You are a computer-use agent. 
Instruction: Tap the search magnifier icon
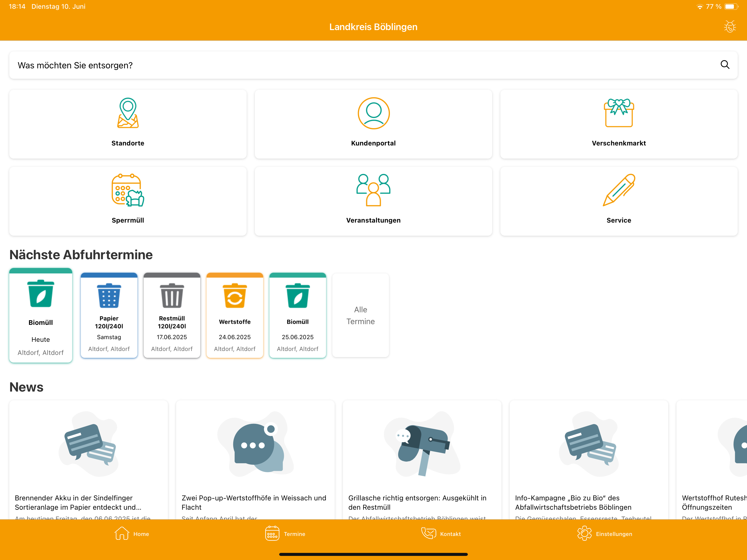725,65
